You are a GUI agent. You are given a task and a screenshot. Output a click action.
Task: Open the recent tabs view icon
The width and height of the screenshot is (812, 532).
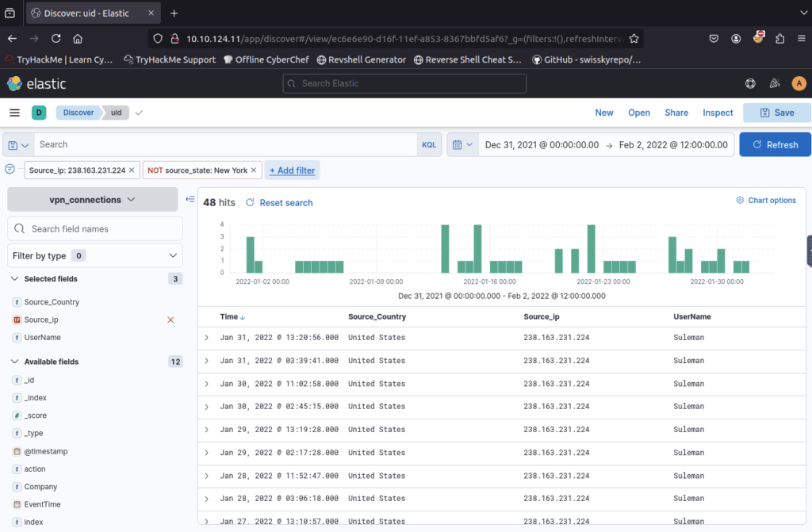[10, 13]
